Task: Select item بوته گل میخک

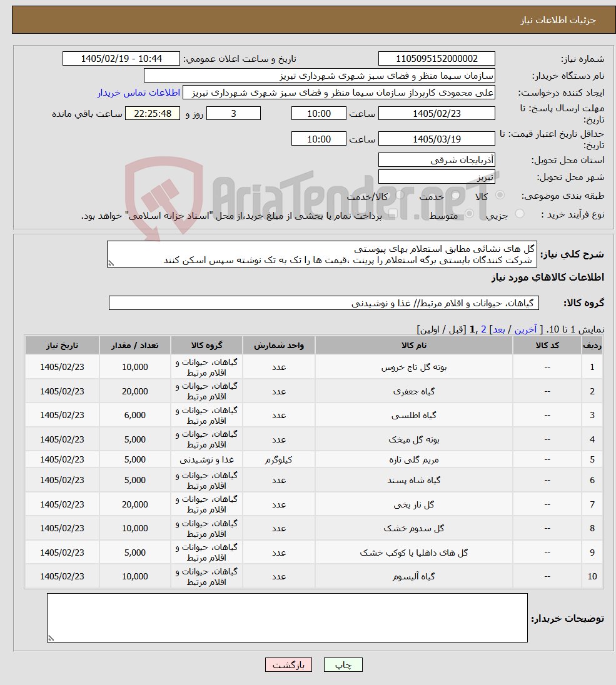Action: pos(413,439)
